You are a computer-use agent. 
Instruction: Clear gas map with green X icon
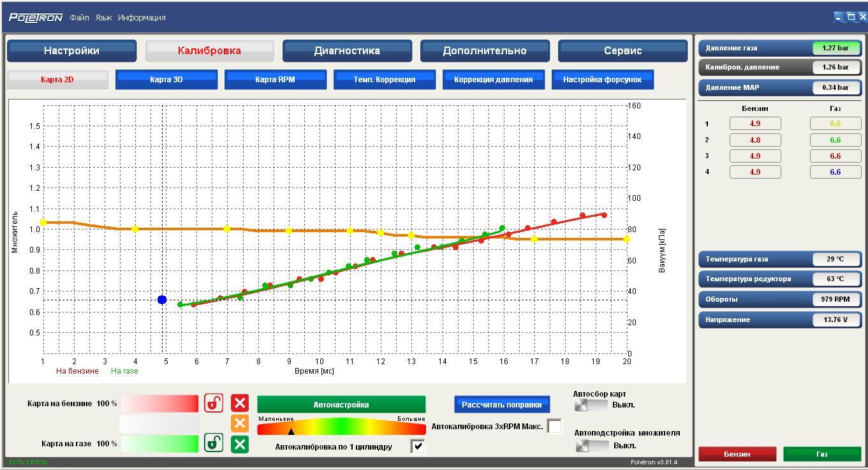coord(240,444)
